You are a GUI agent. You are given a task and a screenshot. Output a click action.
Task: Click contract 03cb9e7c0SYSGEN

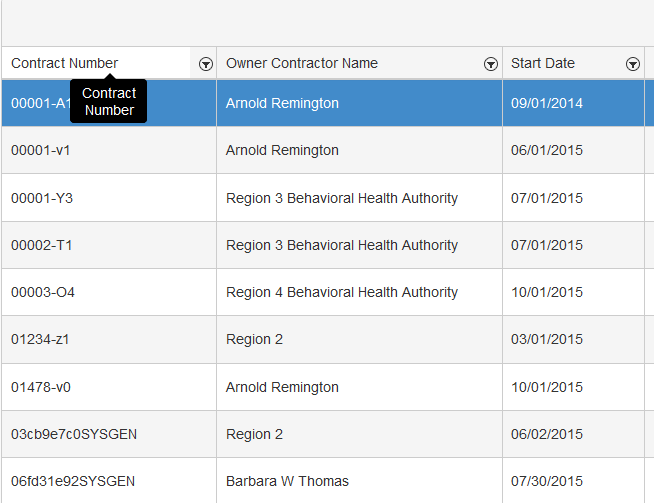click(74, 434)
